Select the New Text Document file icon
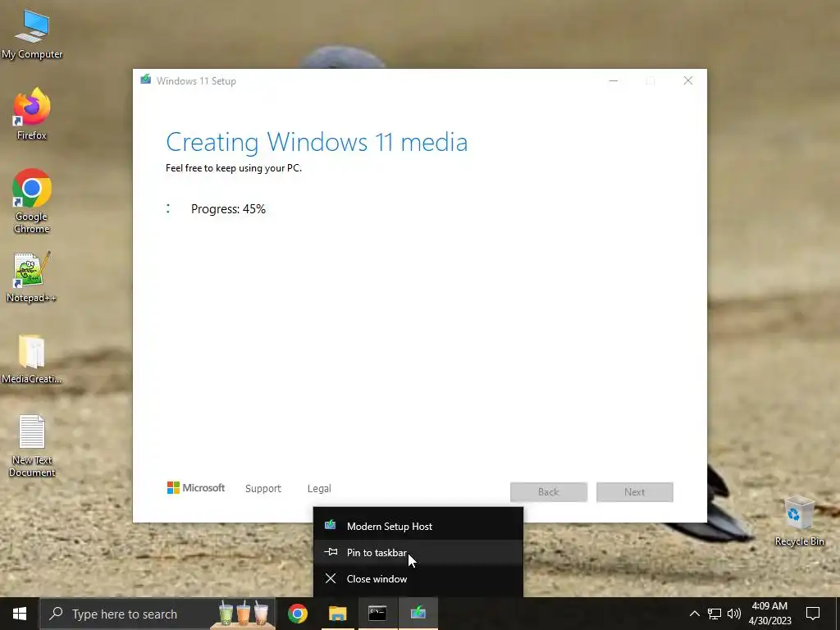 (x=32, y=445)
